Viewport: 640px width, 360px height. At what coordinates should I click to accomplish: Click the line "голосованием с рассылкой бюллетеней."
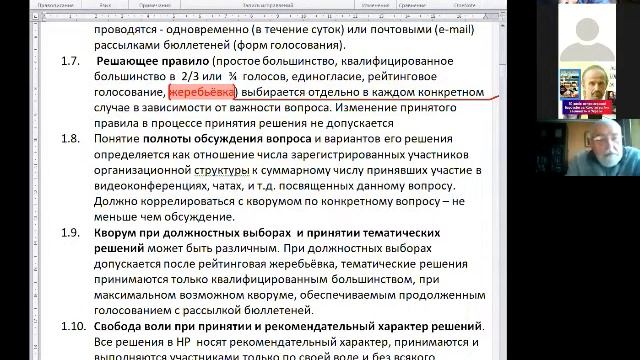[204, 311]
